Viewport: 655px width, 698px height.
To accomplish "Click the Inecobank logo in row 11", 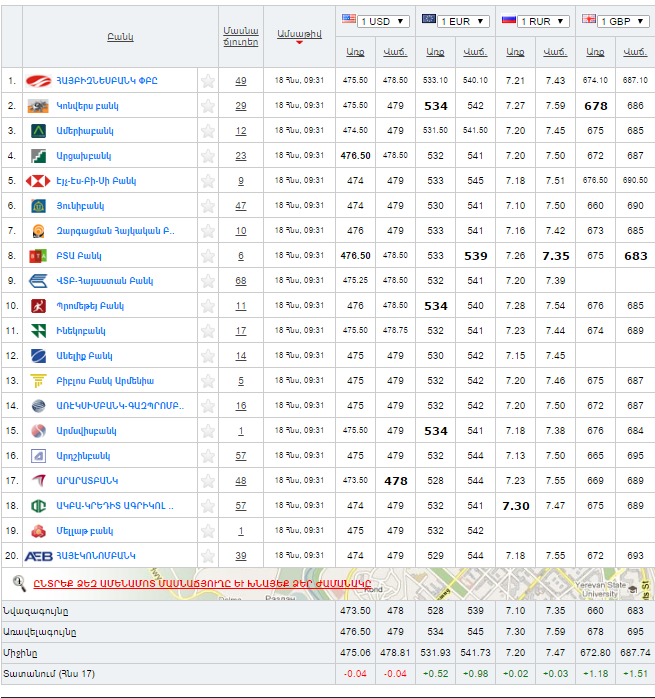I will pyautogui.click(x=38, y=331).
